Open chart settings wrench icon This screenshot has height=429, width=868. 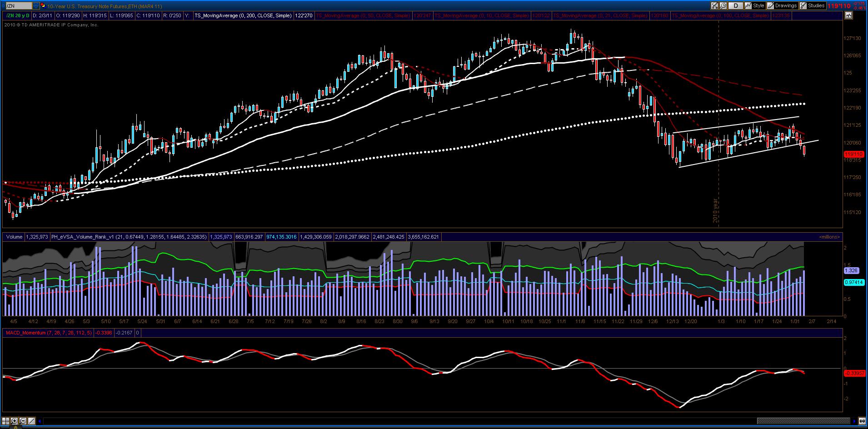(723, 6)
